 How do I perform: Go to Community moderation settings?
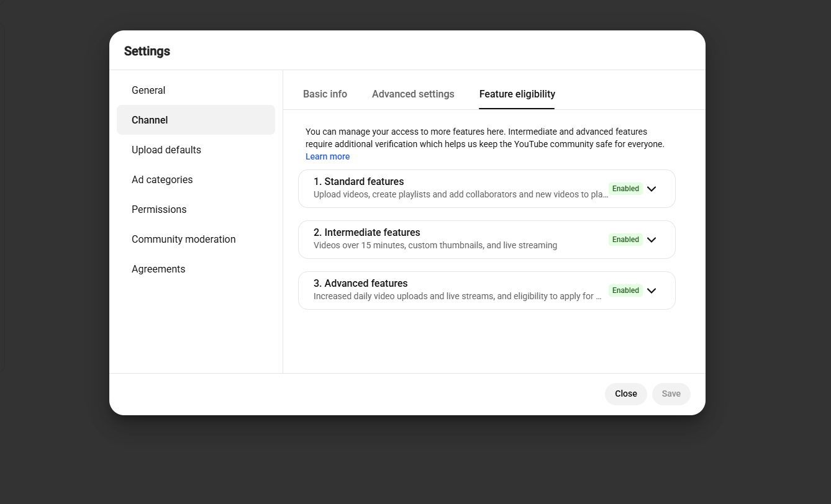pos(196,239)
